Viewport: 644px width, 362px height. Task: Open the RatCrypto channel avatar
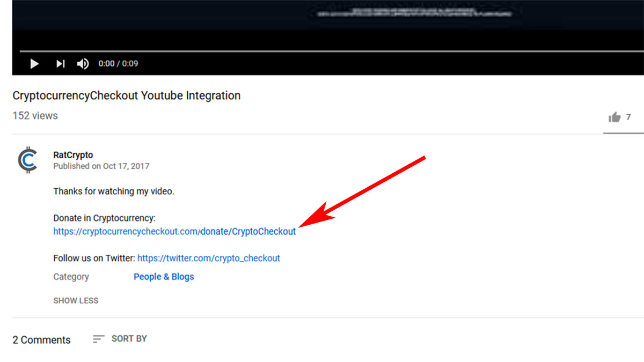[27, 160]
